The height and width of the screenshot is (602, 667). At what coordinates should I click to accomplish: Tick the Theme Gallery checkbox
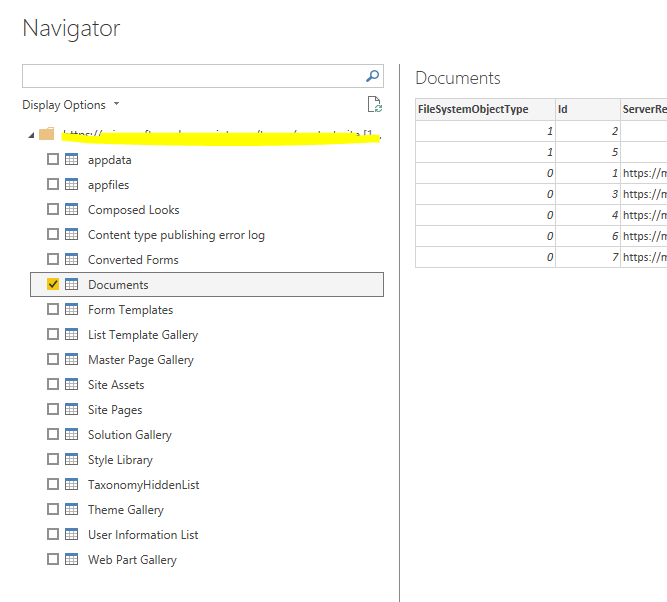point(53,509)
